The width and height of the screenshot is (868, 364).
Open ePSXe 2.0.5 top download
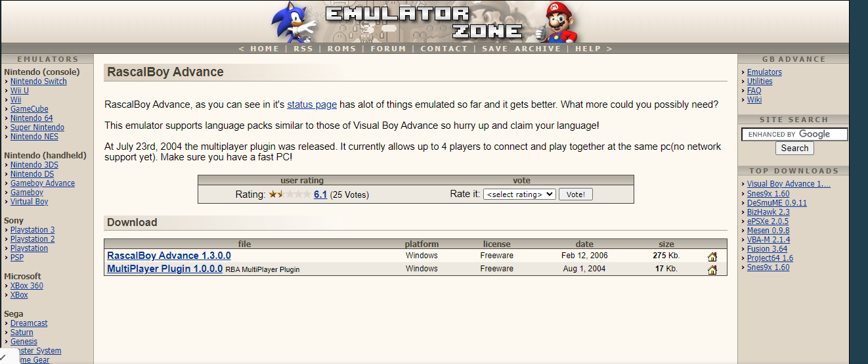[768, 221]
